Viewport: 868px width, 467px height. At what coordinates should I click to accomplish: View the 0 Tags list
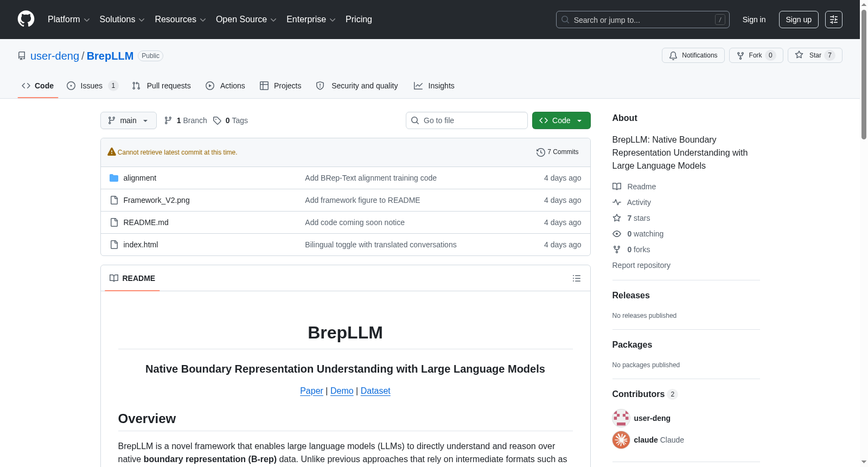point(231,120)
